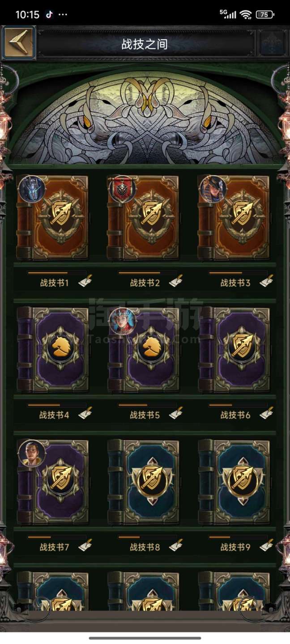Image resolution: width=290 pixels, height=644 pixels.
Task: Open the 战技书3 book with pharaoh avatar
Action: (x=234, y=217)
